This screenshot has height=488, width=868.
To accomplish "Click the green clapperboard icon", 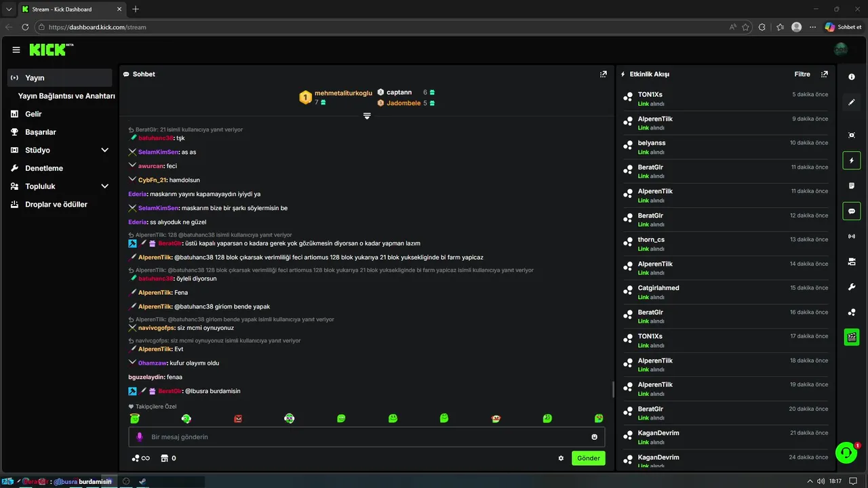I will [852, 337].
